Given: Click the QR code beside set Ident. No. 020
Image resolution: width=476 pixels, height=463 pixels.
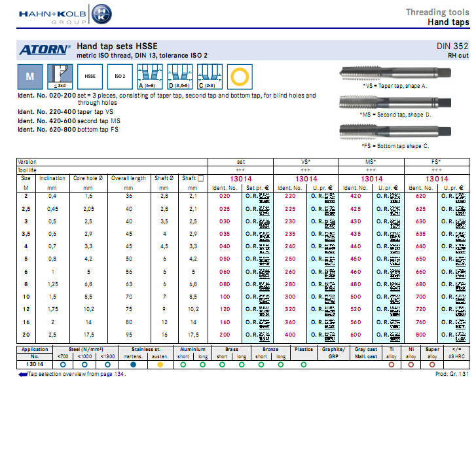Looking at the screenshot, I should [x=264, y=198].
